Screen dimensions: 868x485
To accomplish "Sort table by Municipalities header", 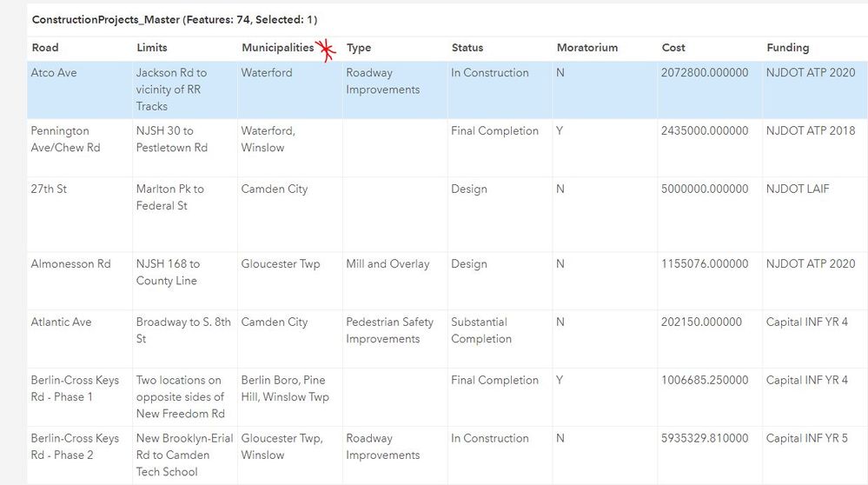I will coord(277,48).
